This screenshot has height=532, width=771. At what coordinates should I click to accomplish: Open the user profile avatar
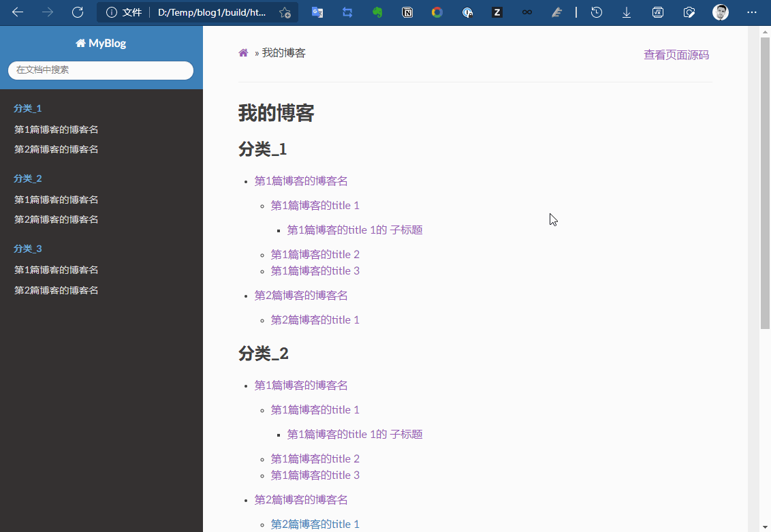tap(721, 12)
